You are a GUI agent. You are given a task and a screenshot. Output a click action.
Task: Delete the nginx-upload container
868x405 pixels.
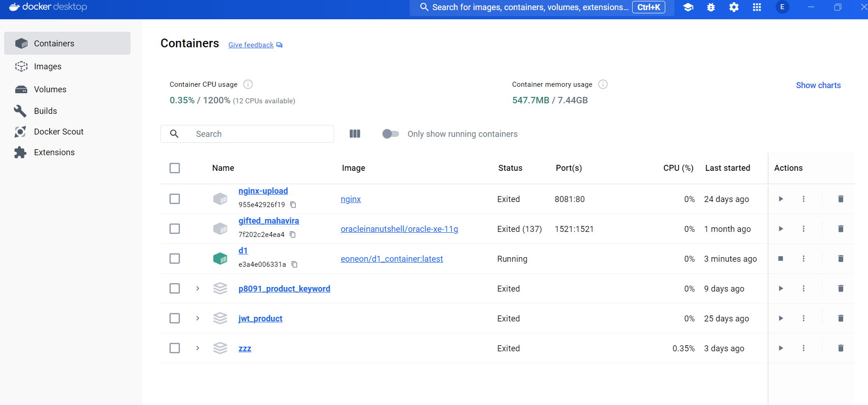pyautogui.click(x=840, y=199)
